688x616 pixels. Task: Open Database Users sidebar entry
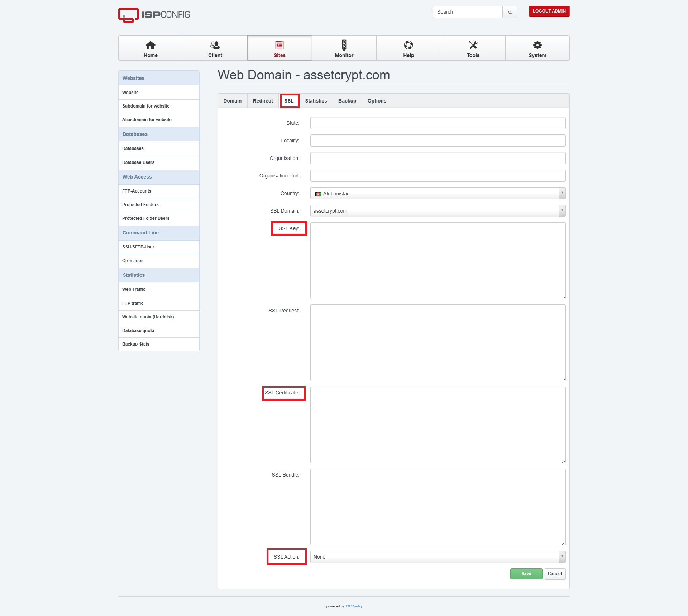click(x=159, y=162)
